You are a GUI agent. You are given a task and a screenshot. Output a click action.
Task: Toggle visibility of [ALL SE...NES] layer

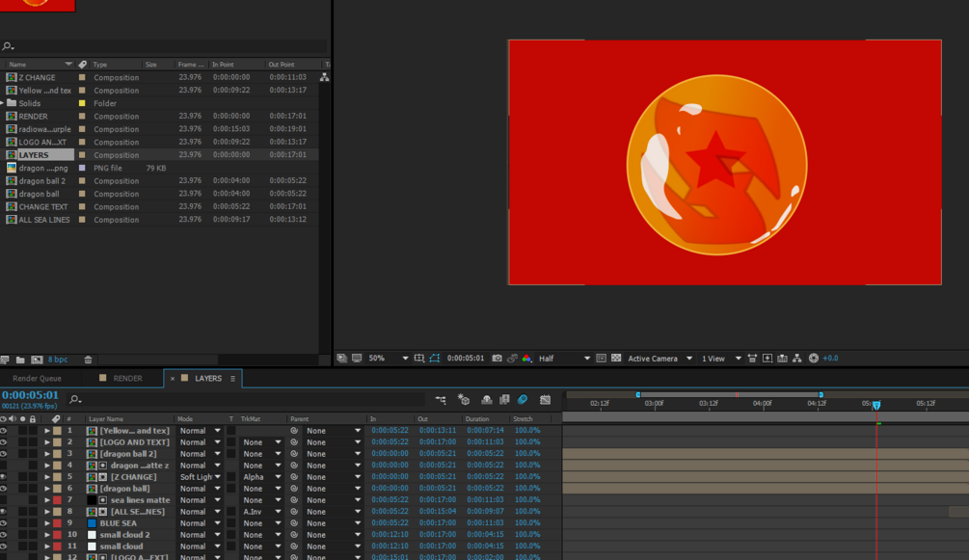[4, 512]
